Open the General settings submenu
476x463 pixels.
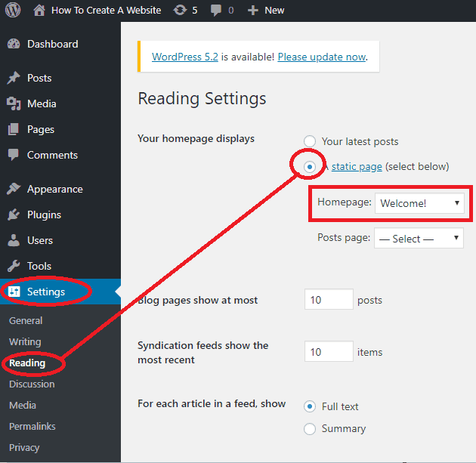[x=26, y=321]
